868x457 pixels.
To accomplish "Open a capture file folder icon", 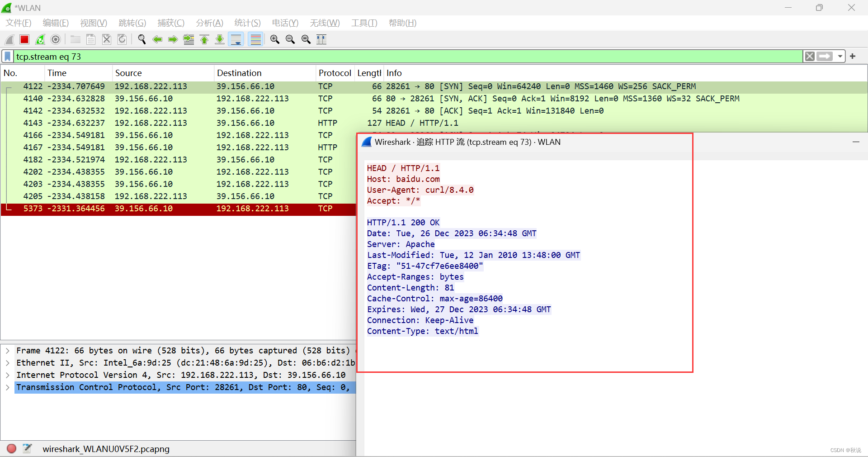I will click(x=75, y=39).
